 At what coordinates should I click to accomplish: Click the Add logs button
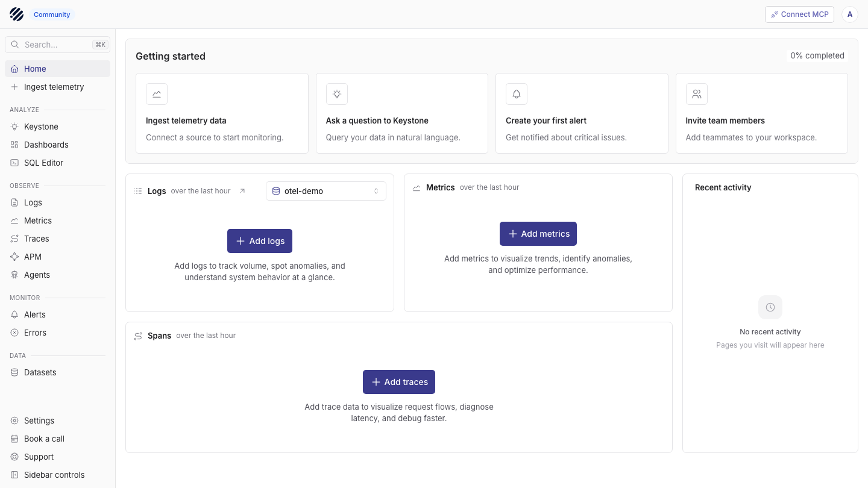click(260, 241)
